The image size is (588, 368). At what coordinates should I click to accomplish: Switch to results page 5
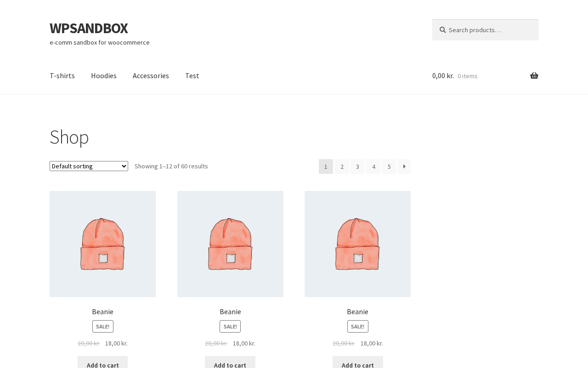tap(389, 167)
